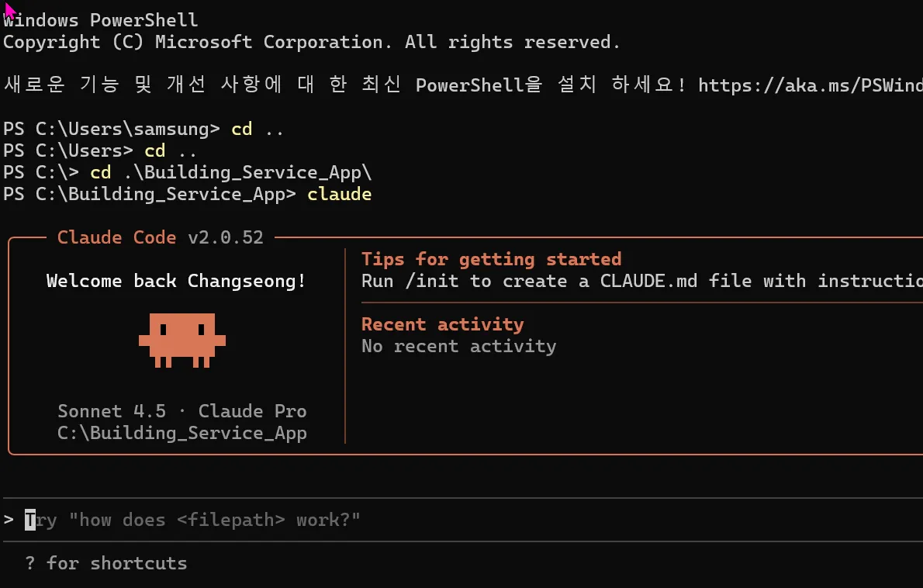Select the "Tips for getting started" heading

[x=491, y=259]
